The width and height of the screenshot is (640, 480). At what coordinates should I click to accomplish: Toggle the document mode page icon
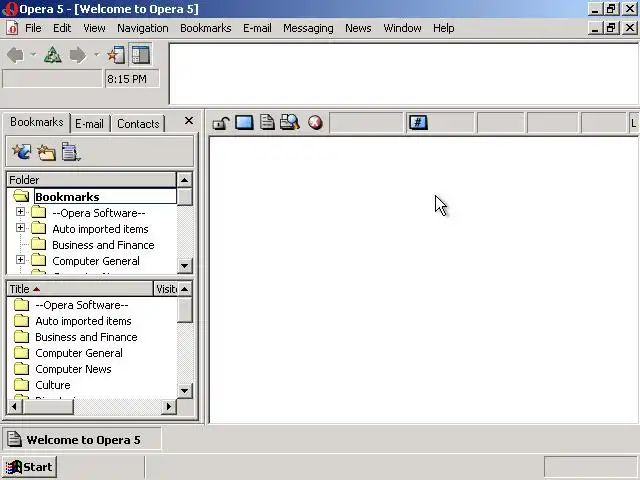pos(267,122)
